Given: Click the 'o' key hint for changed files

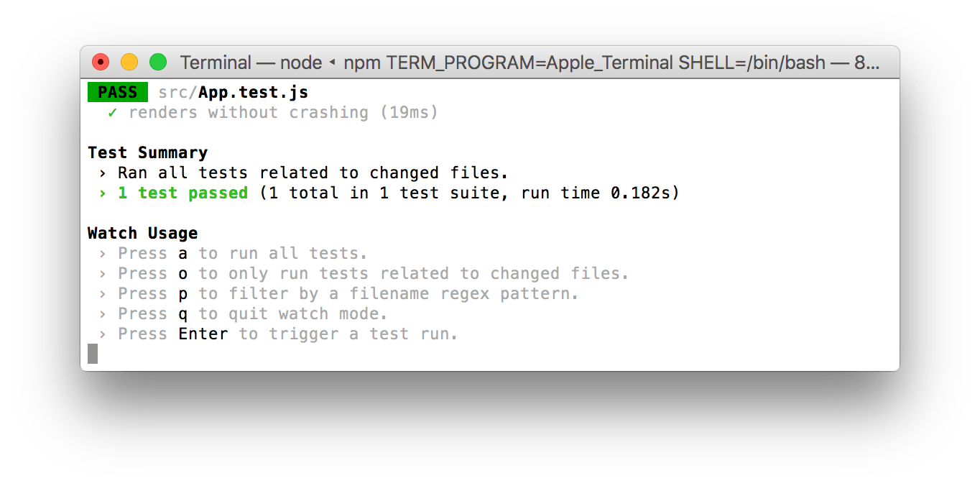Looking at the screenshot, I should [183, 274].
